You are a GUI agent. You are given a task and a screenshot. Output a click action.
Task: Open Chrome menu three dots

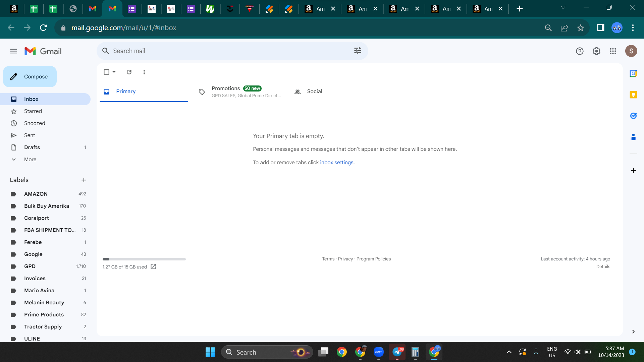point(633,28)
